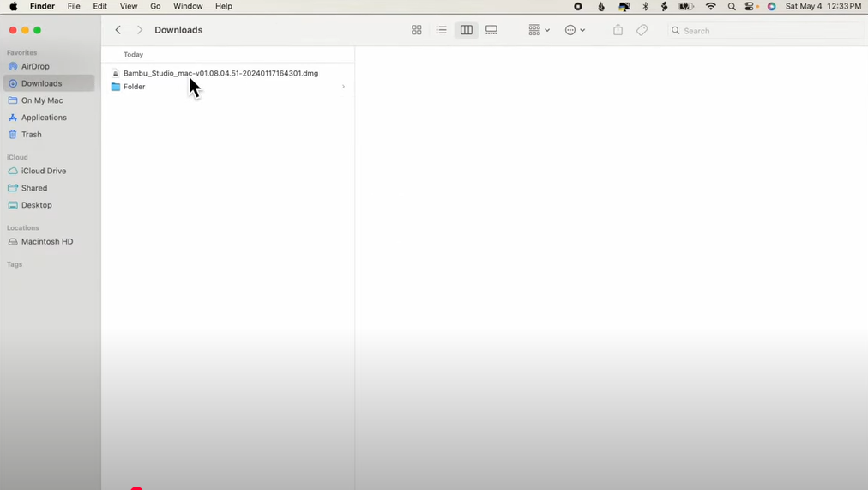Viewport: 868px width, 490px height.
Task: Open the Help menu
Action: click(x=224, y=6)
